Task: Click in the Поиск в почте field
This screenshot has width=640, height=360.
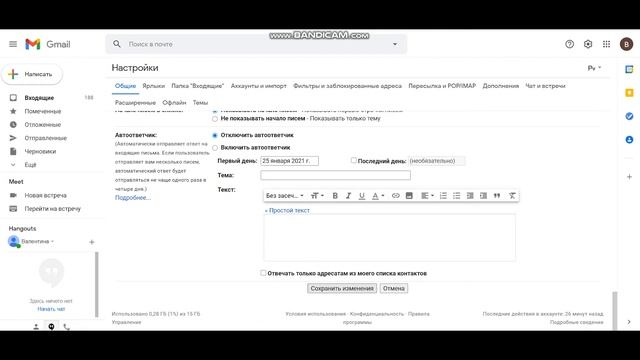Action: [257, 44]
